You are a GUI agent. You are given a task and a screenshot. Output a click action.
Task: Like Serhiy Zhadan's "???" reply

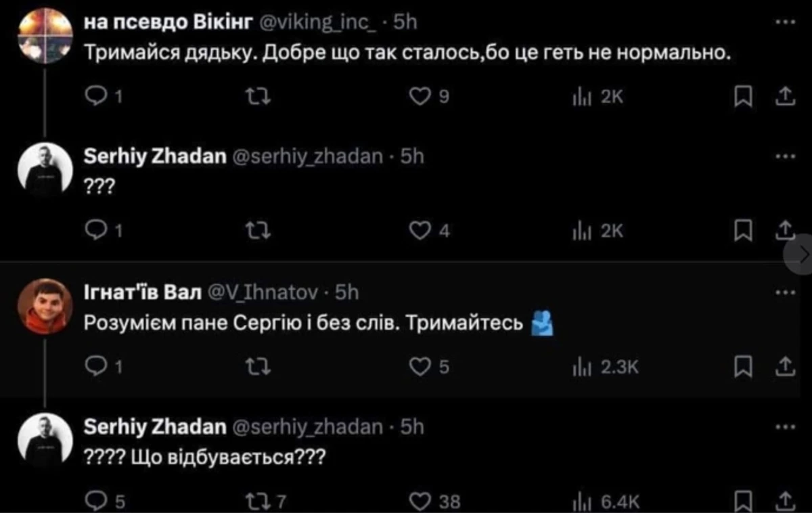(x=421, y=231)
